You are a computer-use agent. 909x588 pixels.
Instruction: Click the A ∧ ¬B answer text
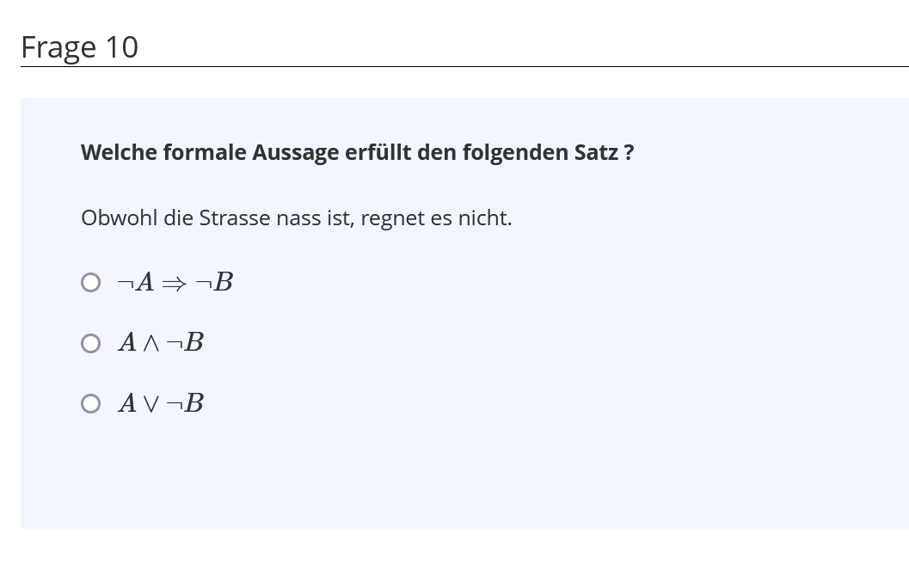[161, 343]
